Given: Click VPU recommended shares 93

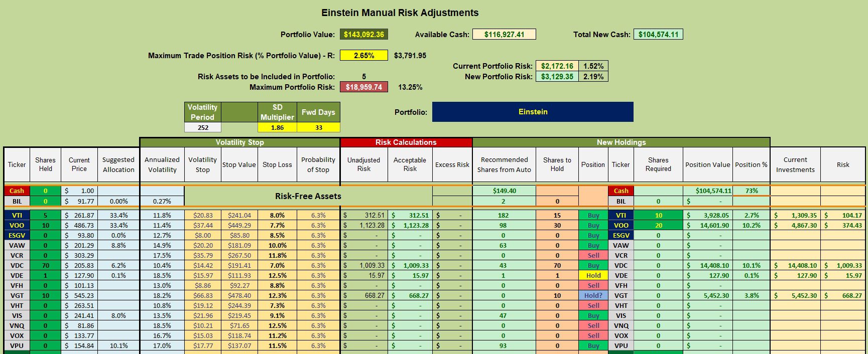Looking at the screenshot, I should tap(504, 345).
